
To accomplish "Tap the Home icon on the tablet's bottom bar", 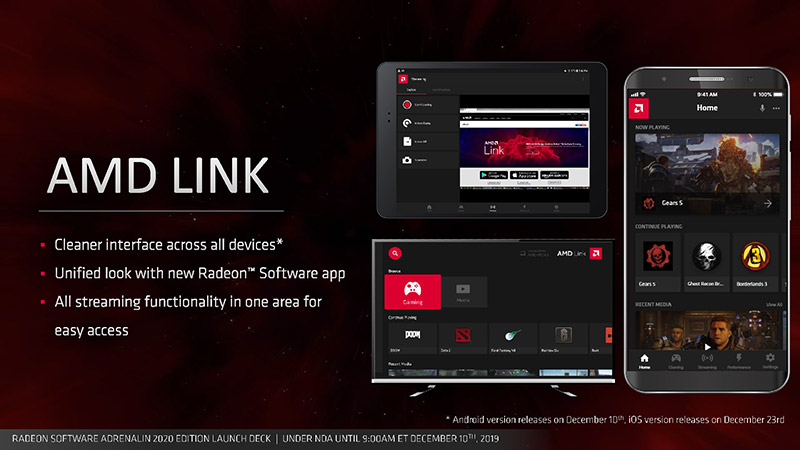I will click(429, 208).
